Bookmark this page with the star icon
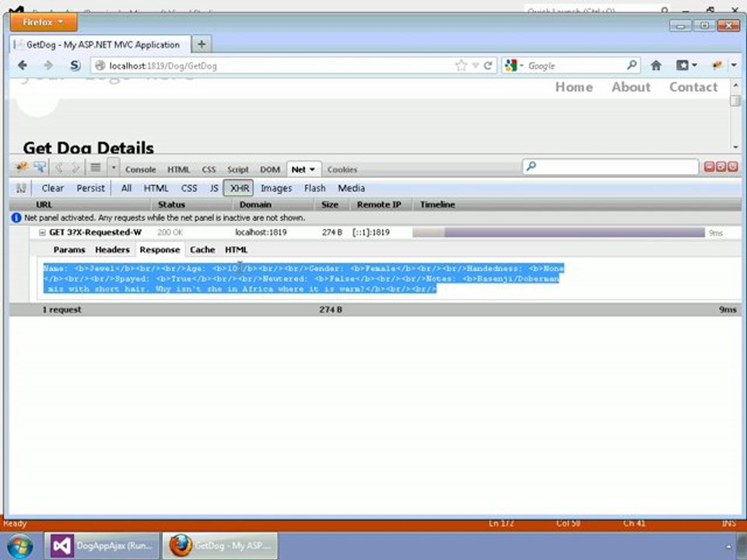 point(461,65)
